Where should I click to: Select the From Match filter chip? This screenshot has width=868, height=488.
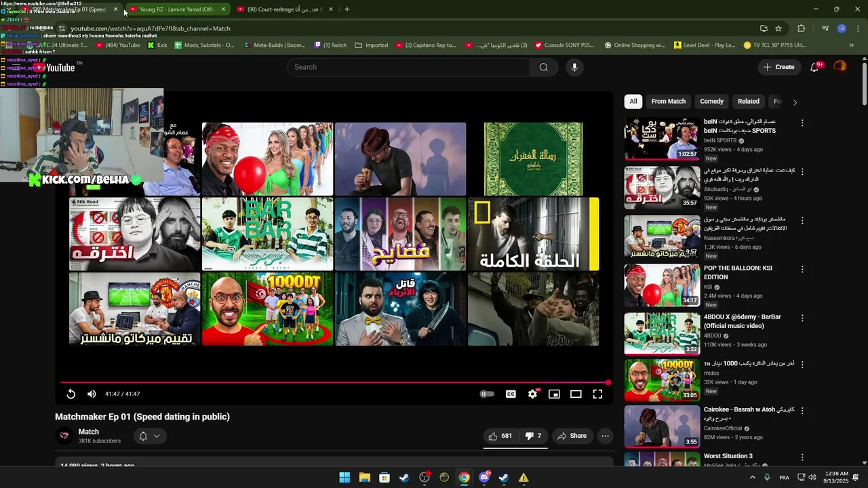pos(669,101)
